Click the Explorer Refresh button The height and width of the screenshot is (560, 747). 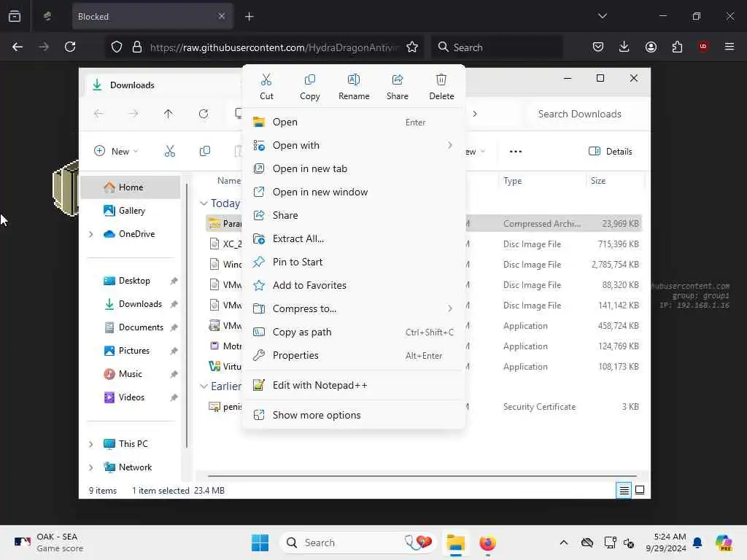204,114
